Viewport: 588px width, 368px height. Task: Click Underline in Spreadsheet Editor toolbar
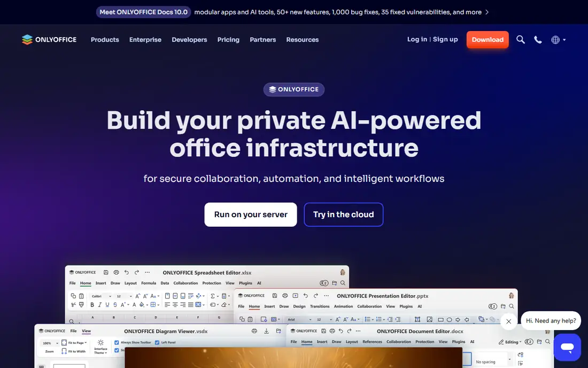(107, 304)
